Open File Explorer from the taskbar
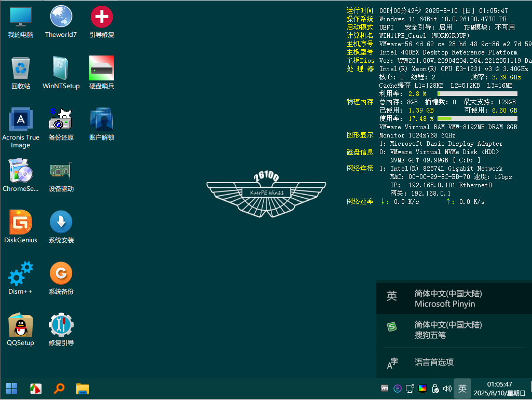This screenshot has width=532, height=400. [x=83, y=389]
